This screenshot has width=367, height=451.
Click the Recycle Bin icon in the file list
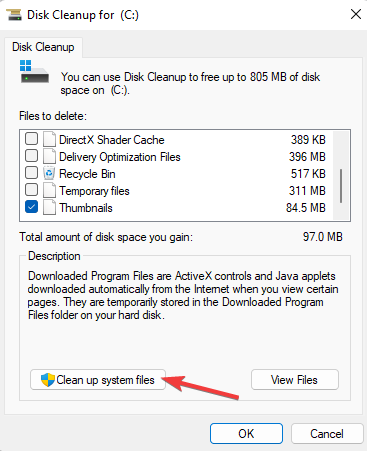point(49,173)
